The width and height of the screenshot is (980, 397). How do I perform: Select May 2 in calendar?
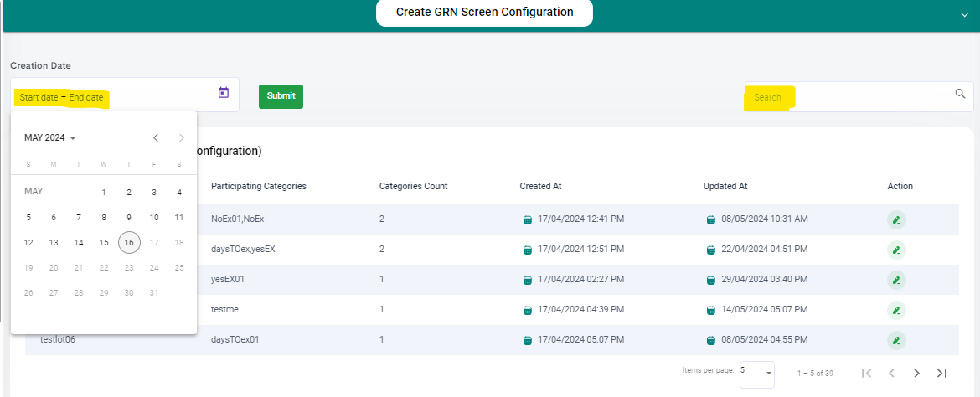129,192
